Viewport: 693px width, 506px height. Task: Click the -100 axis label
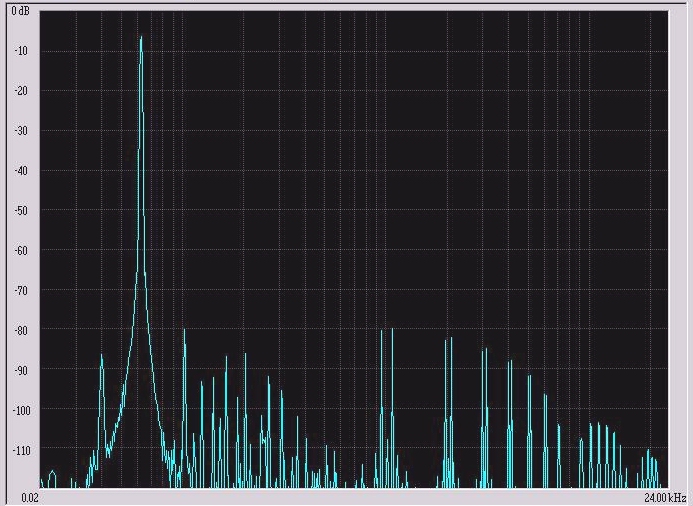[21, 411]
